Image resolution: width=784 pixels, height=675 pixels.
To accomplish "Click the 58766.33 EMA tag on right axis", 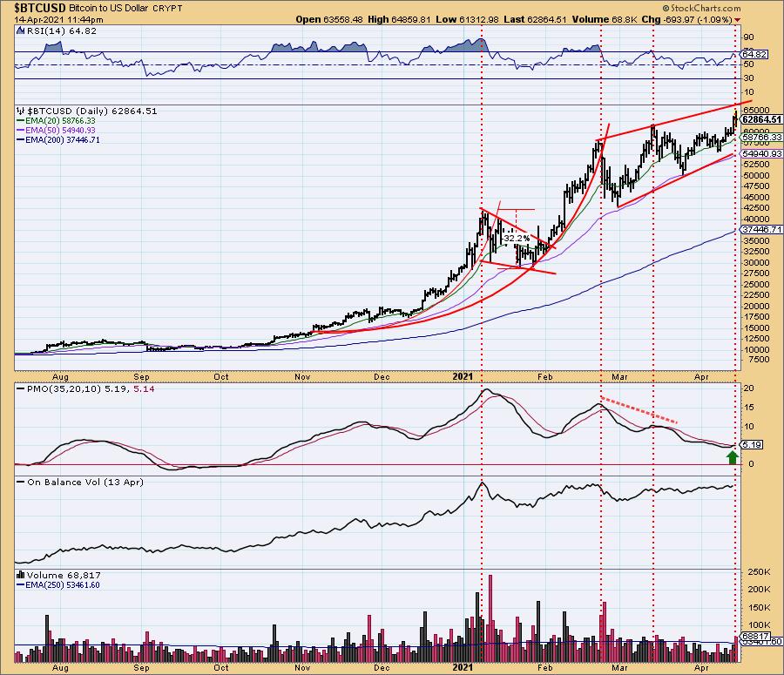I will coord(762,137).
